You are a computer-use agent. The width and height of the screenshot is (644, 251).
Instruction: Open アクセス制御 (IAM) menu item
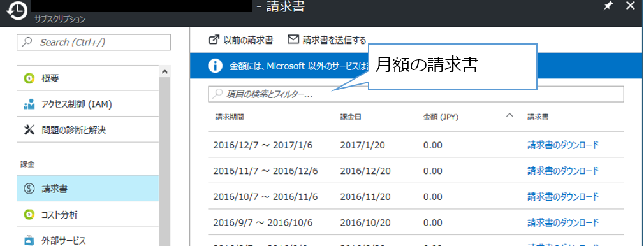[x=87, y=104]
